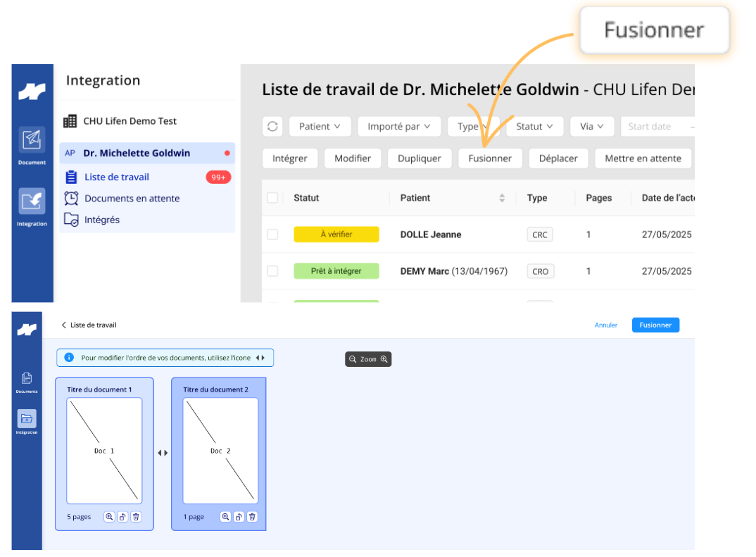The image size is (756, 557).
Task: Click zoom-in icon in dark Zoom control
Action: (384, 359)
